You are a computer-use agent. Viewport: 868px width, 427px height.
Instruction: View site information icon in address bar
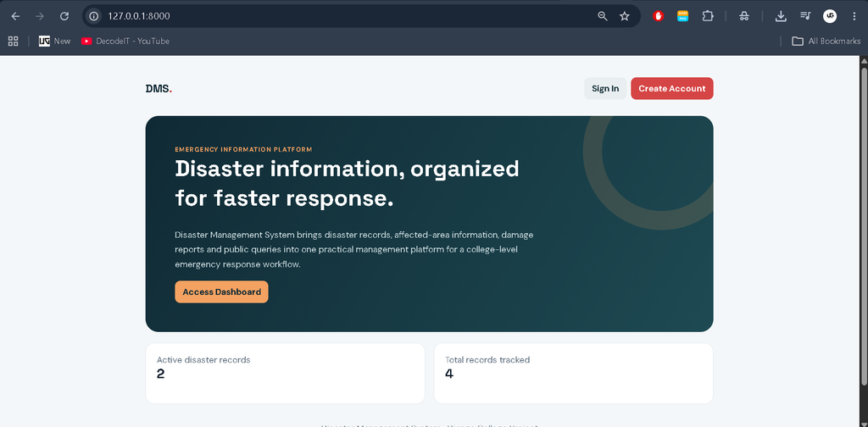[94, 16]
